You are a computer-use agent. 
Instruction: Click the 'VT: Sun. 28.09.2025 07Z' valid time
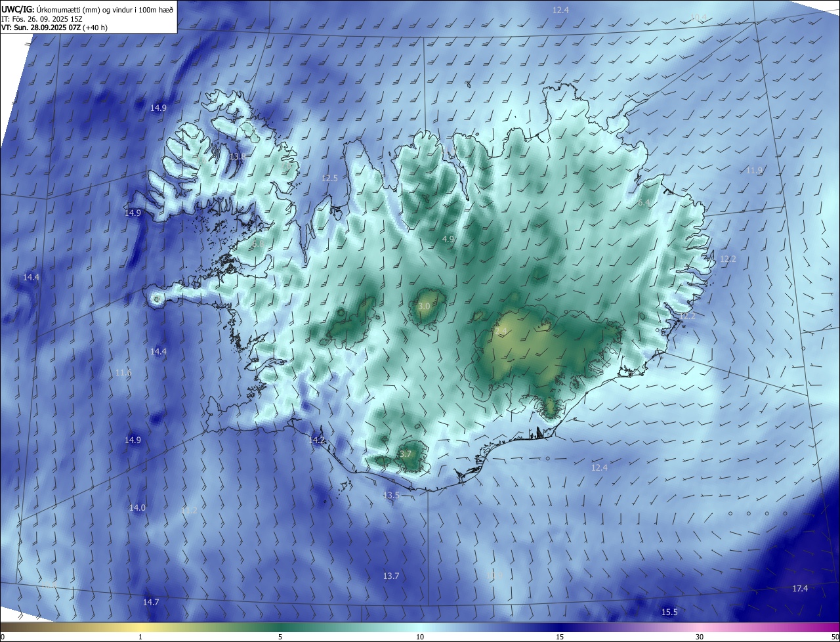coord(41,28)
